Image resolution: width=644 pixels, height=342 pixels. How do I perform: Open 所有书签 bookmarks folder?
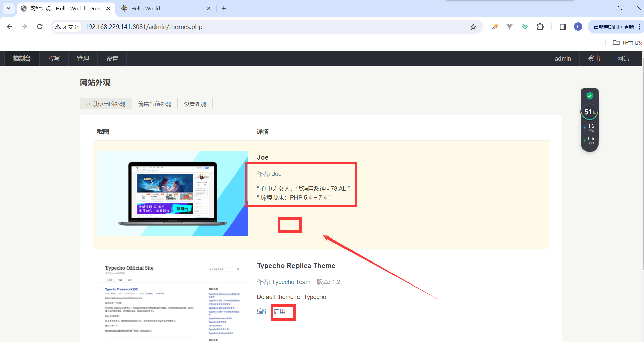click(x=628, y=43)
